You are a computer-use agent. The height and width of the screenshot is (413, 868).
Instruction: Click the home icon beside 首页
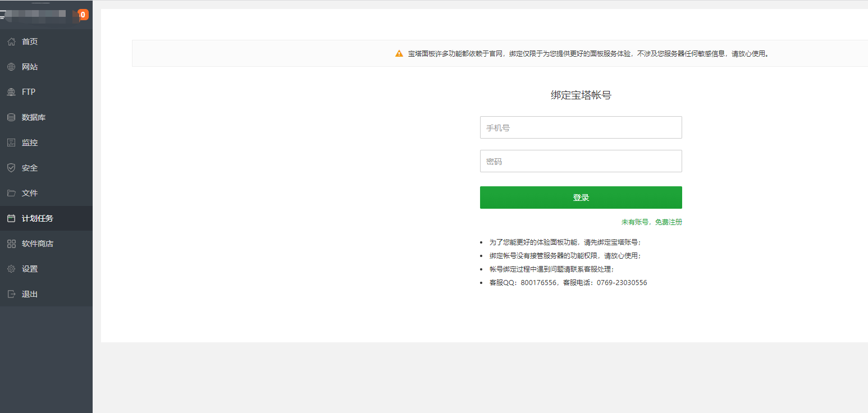tap(11, 42)
